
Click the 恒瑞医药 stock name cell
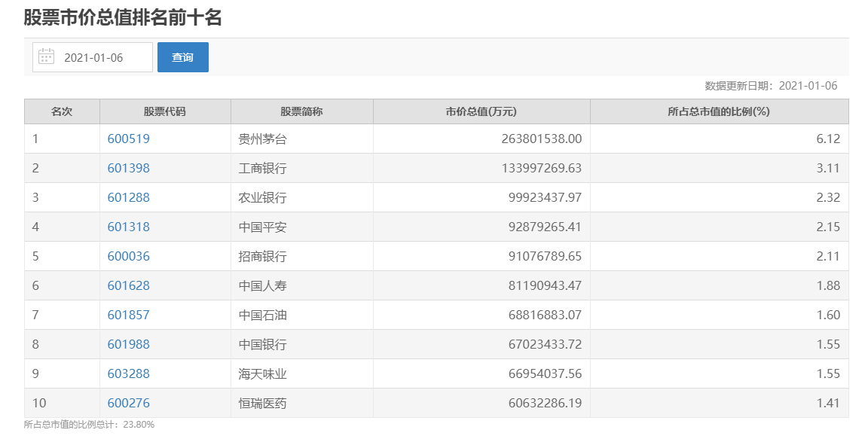click(262, 403)
